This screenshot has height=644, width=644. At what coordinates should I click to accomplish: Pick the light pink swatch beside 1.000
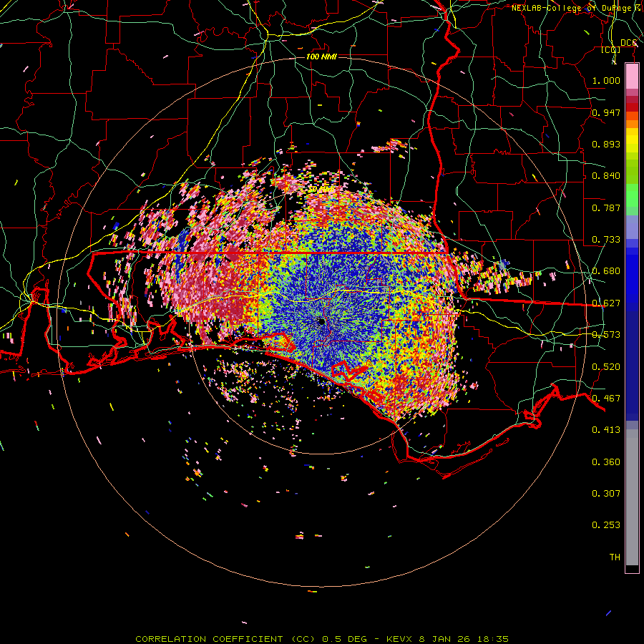[632, 77]
